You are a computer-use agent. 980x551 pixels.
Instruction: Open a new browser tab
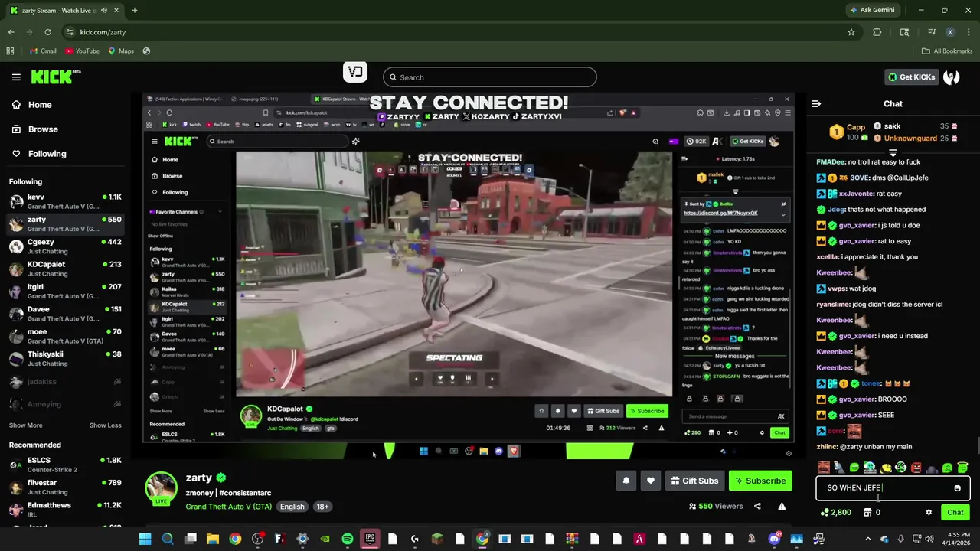pos(135,10)
